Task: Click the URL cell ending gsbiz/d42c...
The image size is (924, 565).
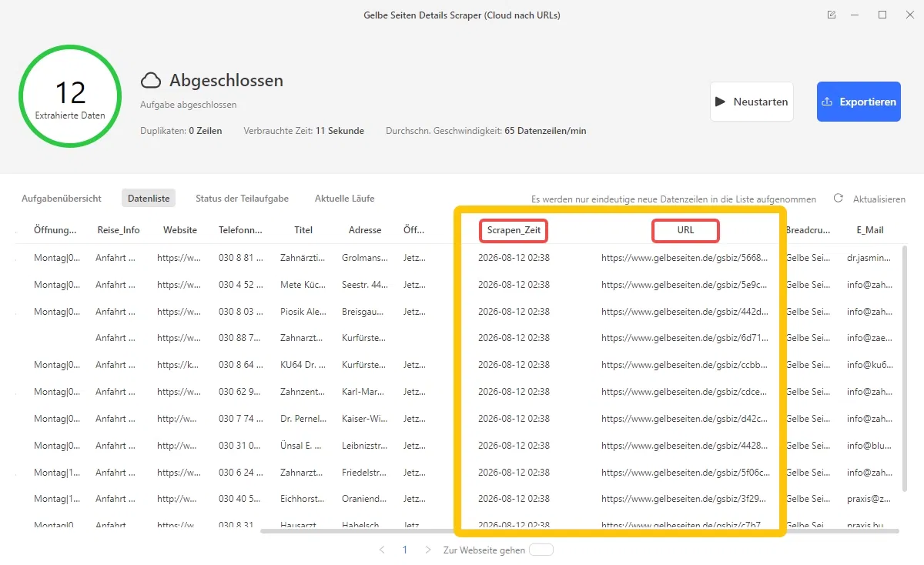Action: click(685, 419)
